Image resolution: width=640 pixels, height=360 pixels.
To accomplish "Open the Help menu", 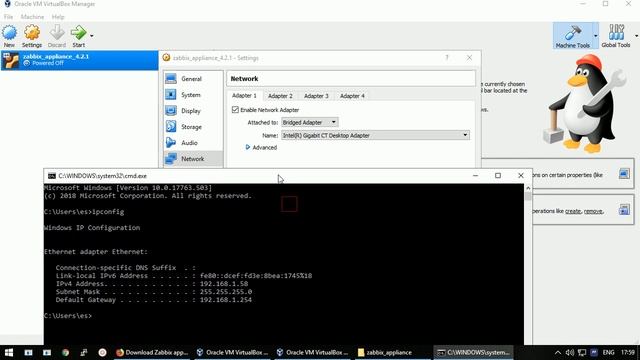I will click(x=58, y=17).
